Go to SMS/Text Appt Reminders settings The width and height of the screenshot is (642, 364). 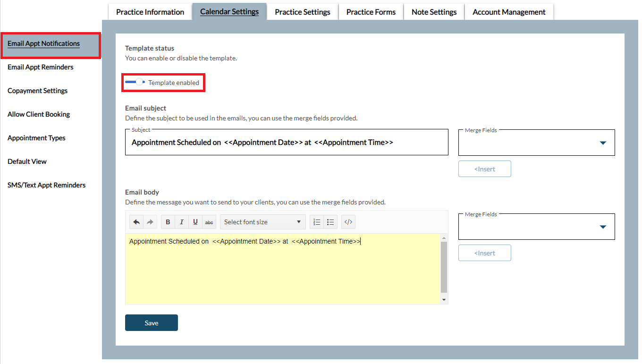pyautogui.click(x=47, y=185)
